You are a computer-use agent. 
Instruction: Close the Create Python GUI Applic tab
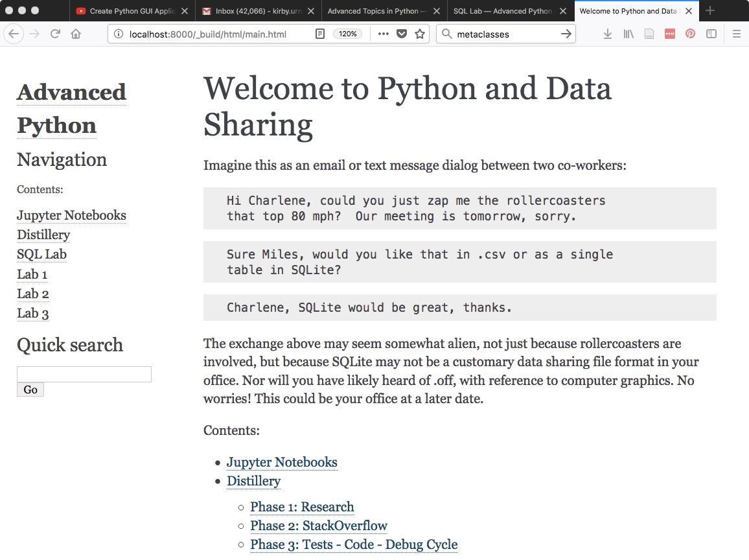(x=185, y=11)
